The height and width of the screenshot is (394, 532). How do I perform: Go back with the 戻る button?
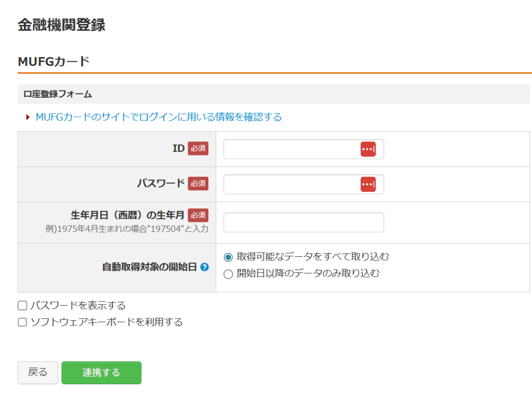coord(37,373)
